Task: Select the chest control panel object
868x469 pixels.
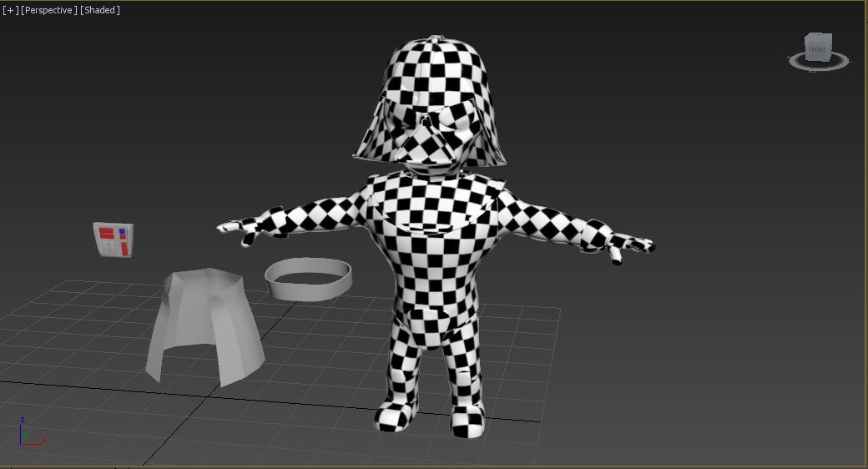Action: tap(114, 240)
